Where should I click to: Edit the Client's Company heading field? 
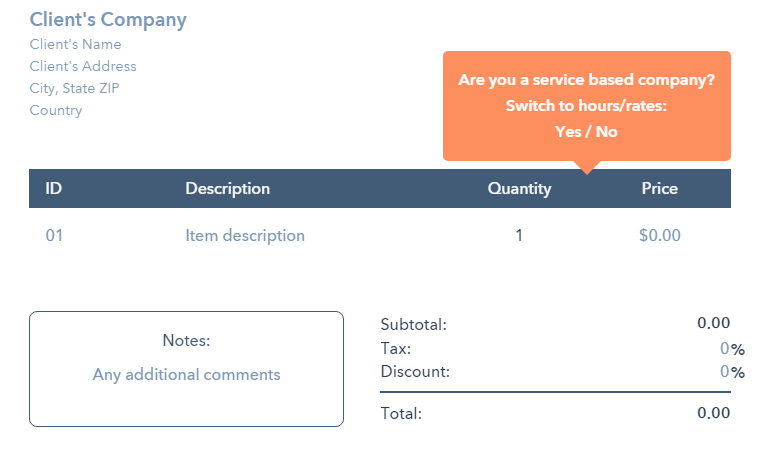(108, 20)
